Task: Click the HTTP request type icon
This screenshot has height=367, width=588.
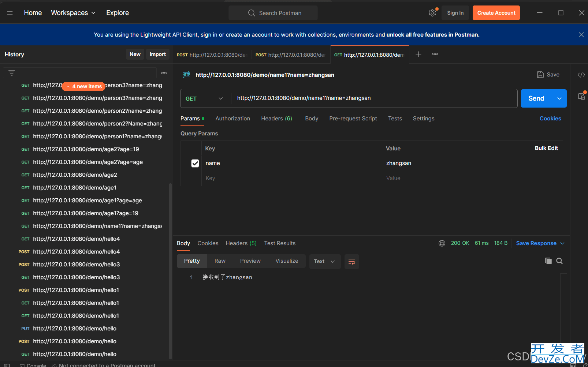Action: click(186, 75)
